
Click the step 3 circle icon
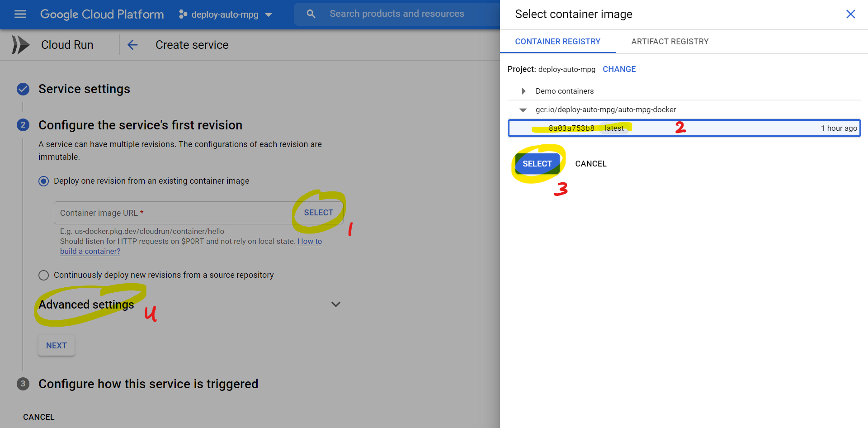pyautogui.click(x=23, y=384)
